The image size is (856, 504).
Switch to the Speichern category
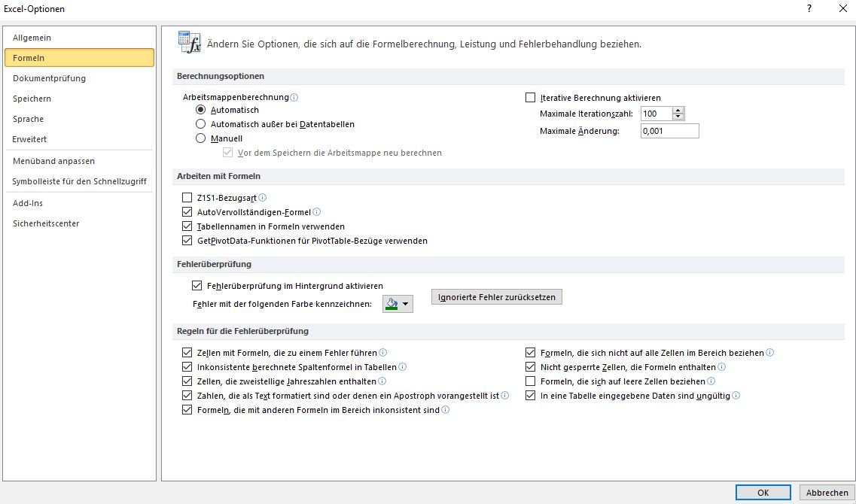79,99
